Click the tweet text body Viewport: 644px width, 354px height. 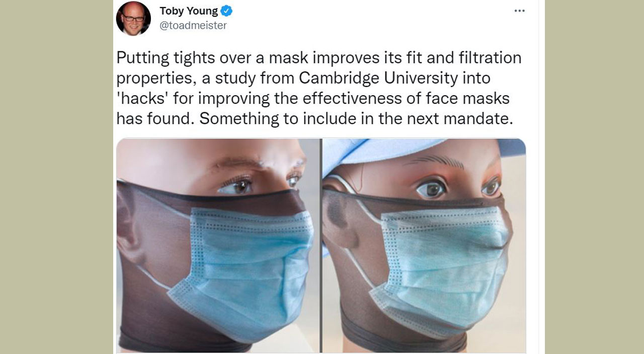pos(318,88)
